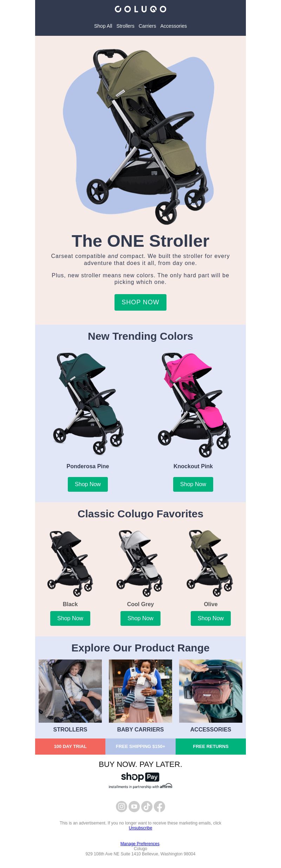Select the Accessories bag photo
This screenshot has height=868, width=281.
(211, 691)
